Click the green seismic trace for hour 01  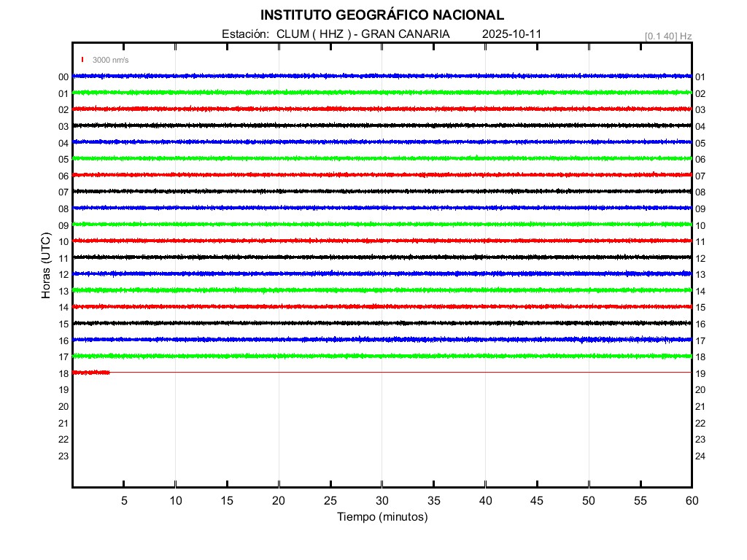point(382,93)
